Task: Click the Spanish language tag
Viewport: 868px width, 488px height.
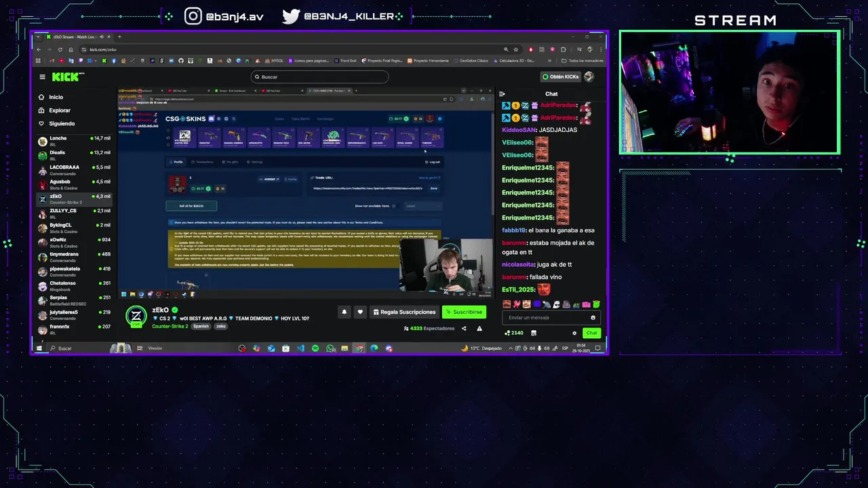Action: coord(201,326)
